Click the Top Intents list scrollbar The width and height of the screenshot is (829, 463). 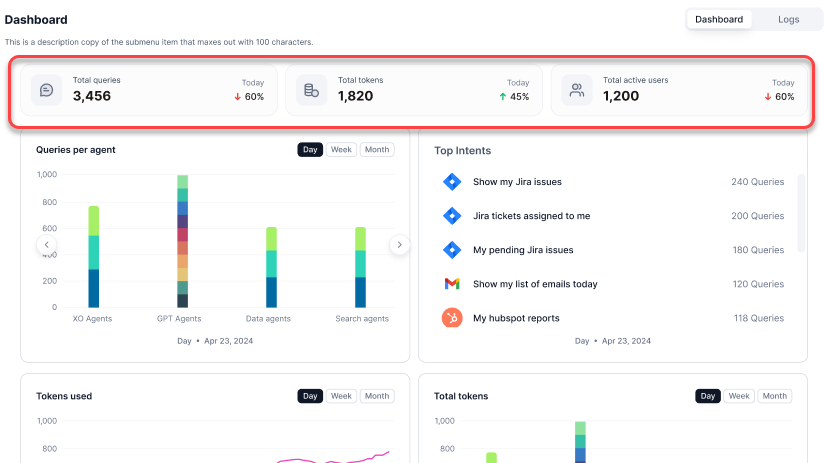799,214
